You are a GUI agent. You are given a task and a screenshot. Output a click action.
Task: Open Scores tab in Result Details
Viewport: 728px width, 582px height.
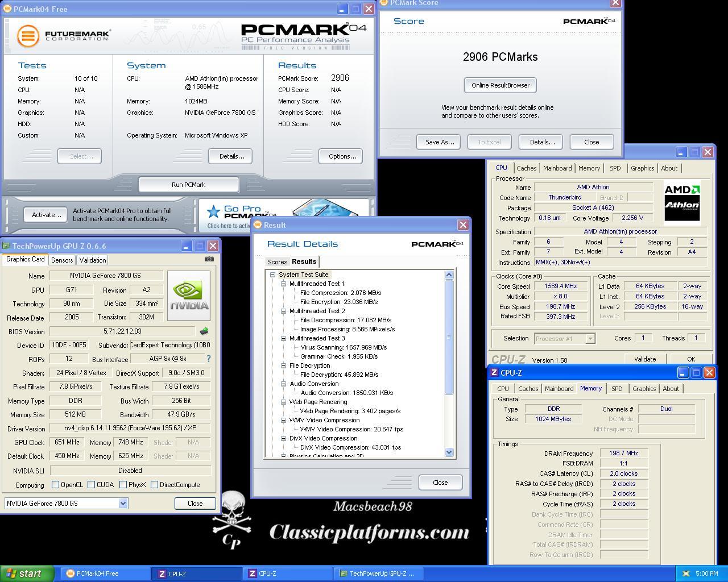pyautogui.click(x=277, y=262)
